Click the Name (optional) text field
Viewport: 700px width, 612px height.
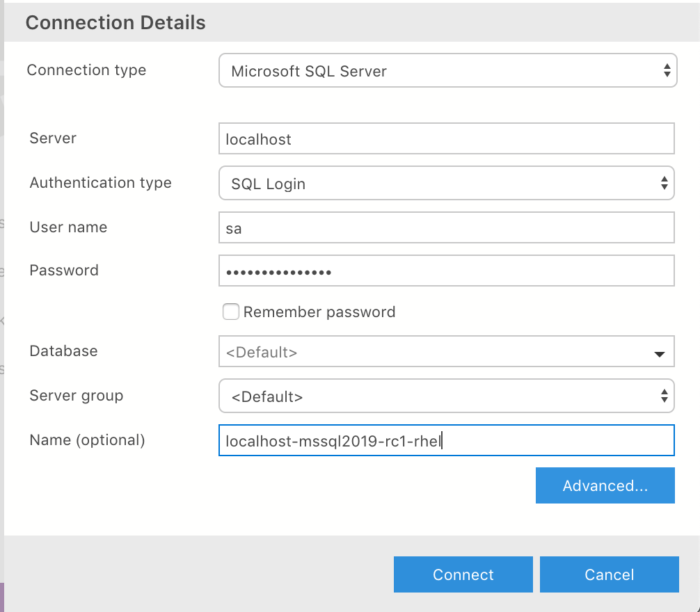445,440
